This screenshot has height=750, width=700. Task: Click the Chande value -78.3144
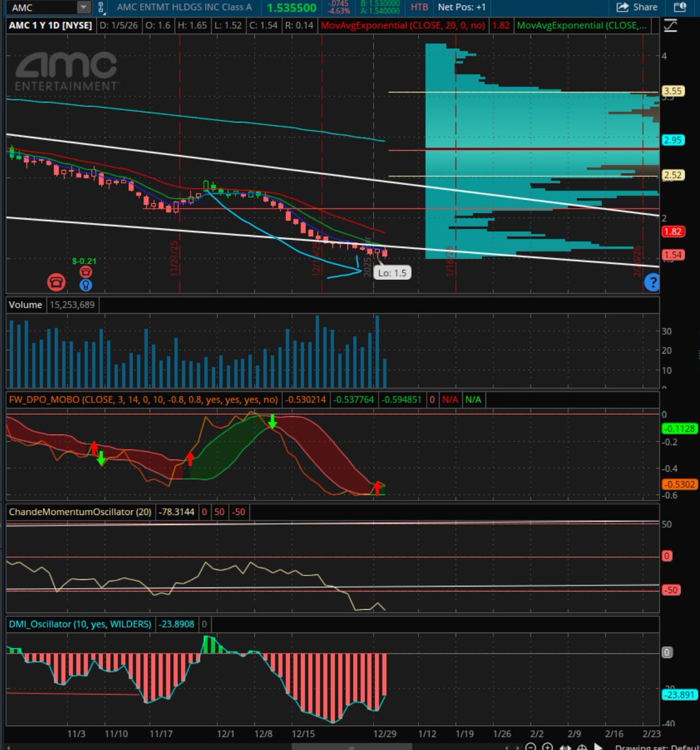tap(176, 511)
